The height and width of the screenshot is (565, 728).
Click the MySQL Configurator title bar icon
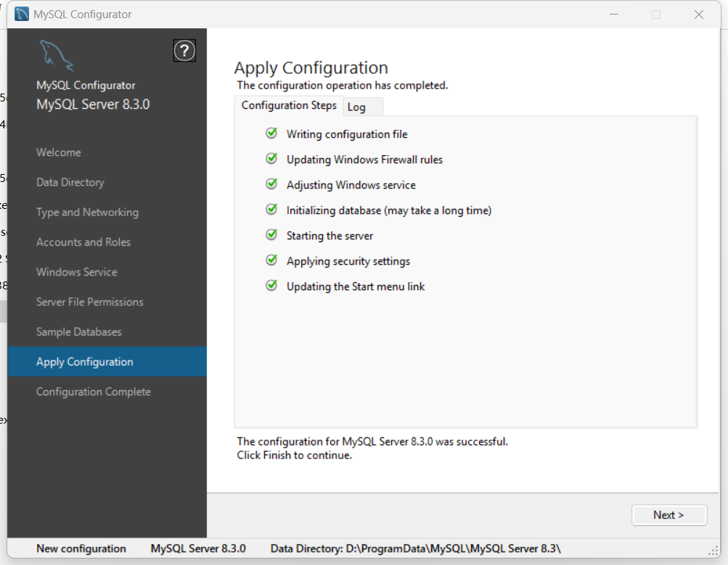click(22, 15)
